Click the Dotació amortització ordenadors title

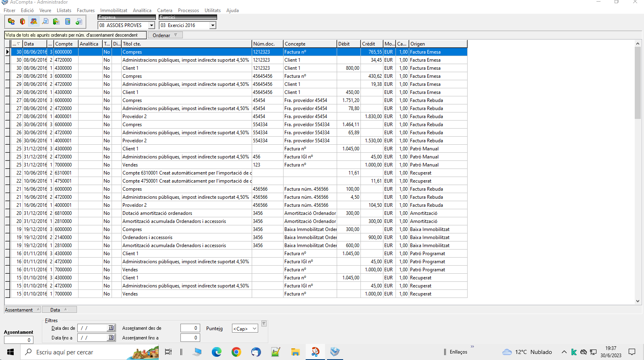[157, 213]
